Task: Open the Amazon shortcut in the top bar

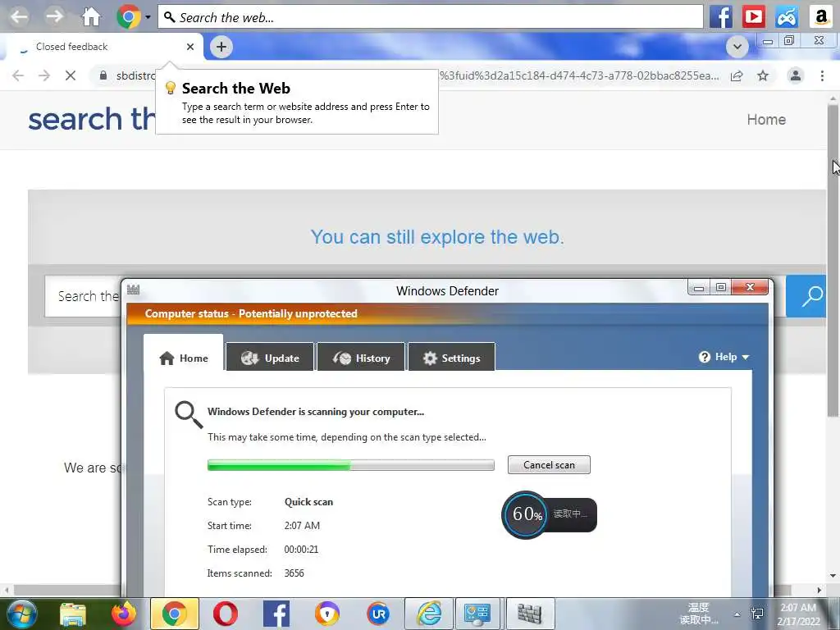Action: [x=820, y=17]
